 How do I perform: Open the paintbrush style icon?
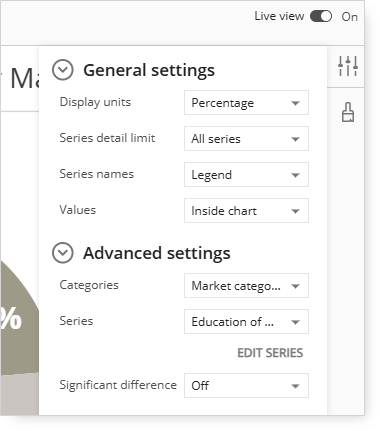(x=348, y=112)
